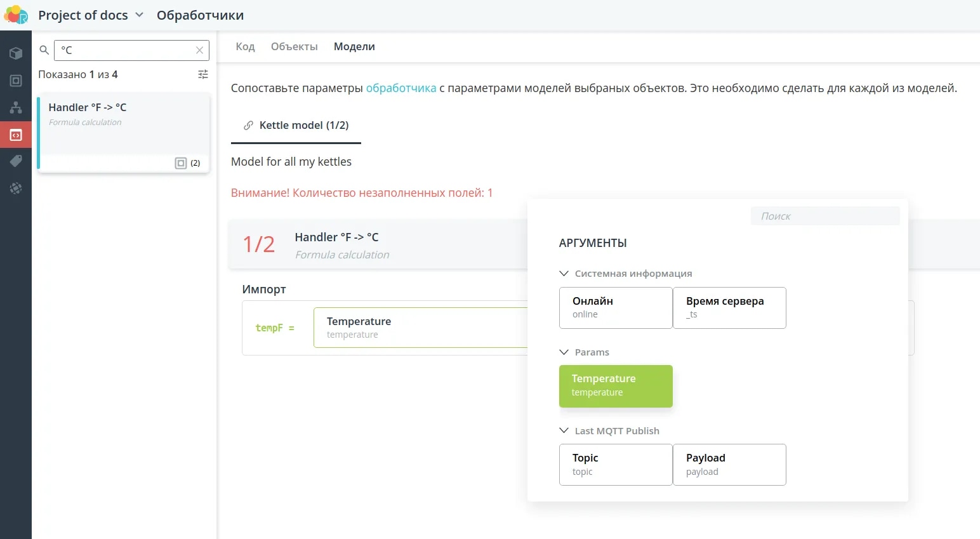Viewport: 980px width, 539px height.
Task: Follow the обработчика link
Action: point(401,88)
